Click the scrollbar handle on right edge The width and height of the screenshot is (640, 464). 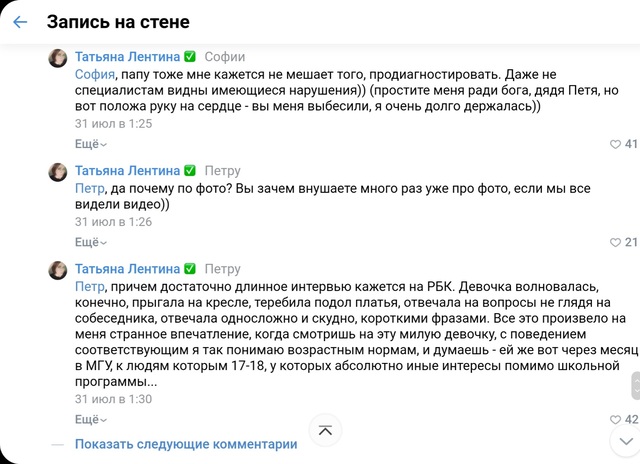click(x=636, y=386)
